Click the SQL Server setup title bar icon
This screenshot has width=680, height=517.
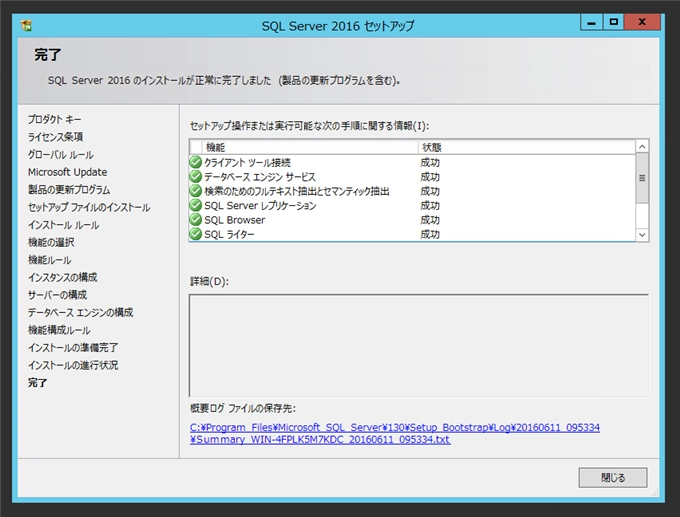click(26, 26)
